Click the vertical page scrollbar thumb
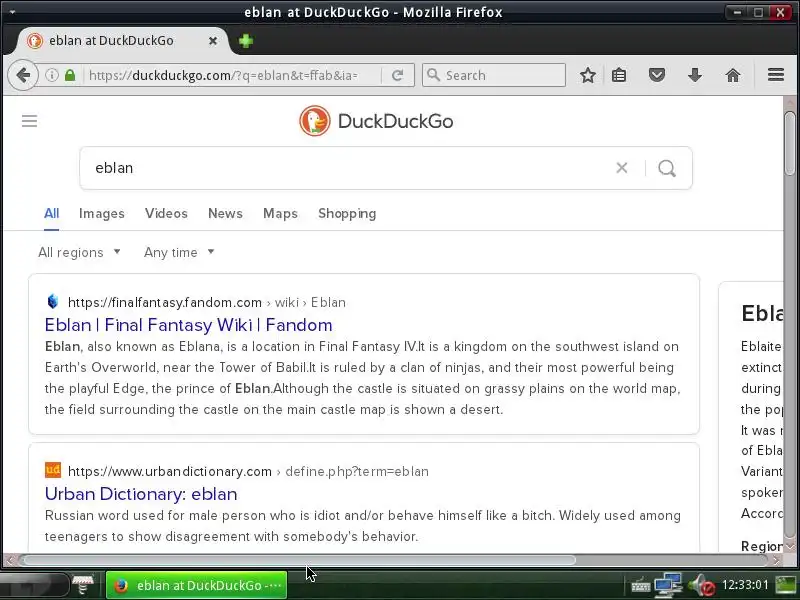The width and height of the screenshot is (800, 600). 790,144
